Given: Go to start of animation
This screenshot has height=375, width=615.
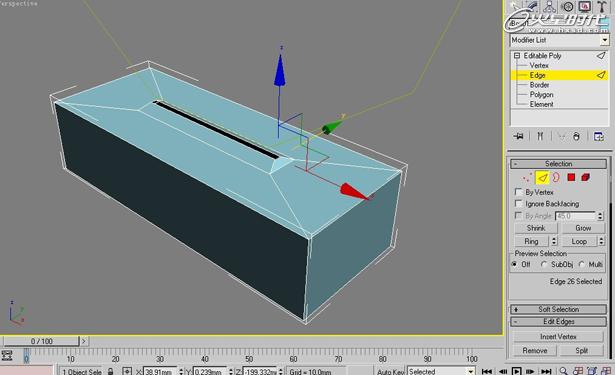Looking at the screenshot, I should coord(487,371).
